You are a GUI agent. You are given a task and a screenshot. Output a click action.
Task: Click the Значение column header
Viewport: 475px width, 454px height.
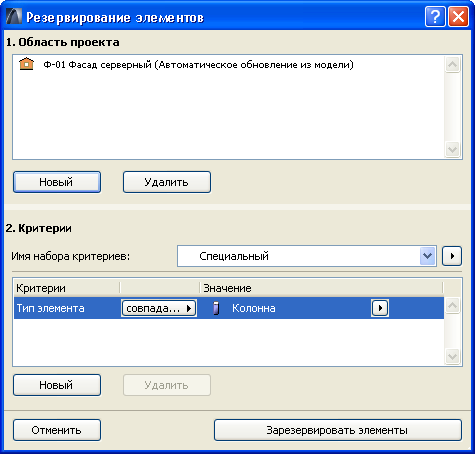pos(321,288)
